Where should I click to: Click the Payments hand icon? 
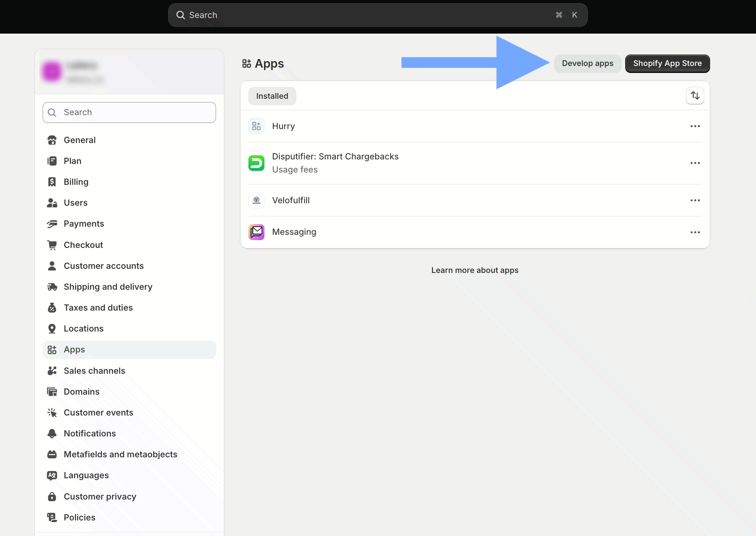pos(52,224)
